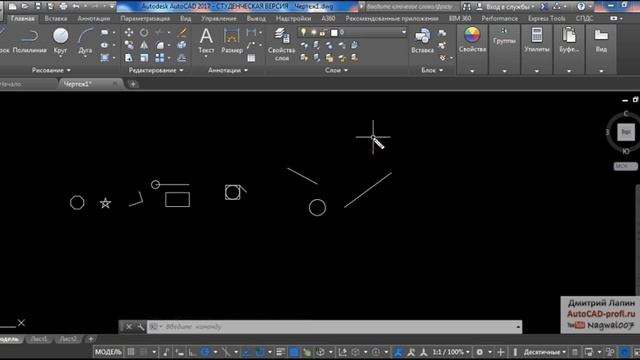Image resolution: width=640 pixels, height=360 pixels.
Task: Open the Insert block (Вставка) tool
Action: click(x=422, y=41)
